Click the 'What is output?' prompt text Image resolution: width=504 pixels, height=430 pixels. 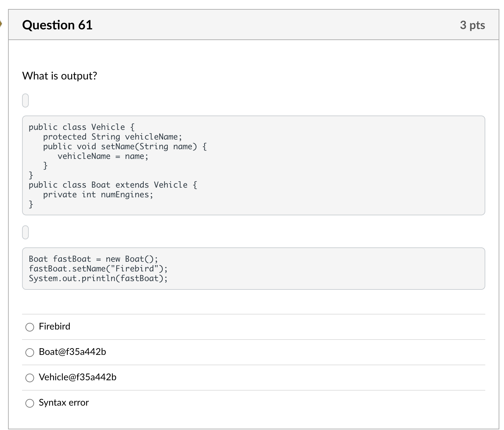coord(59,76)
